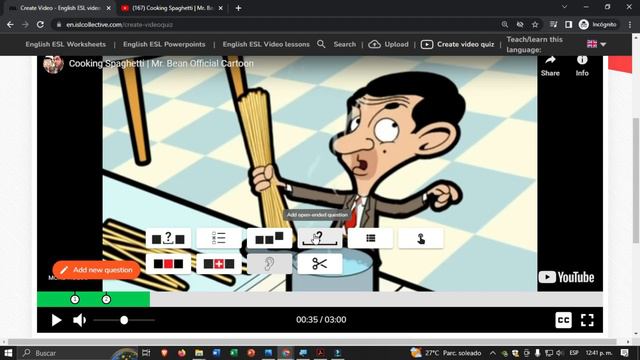Open the Chrome three-dot menu

pos(630,24)
